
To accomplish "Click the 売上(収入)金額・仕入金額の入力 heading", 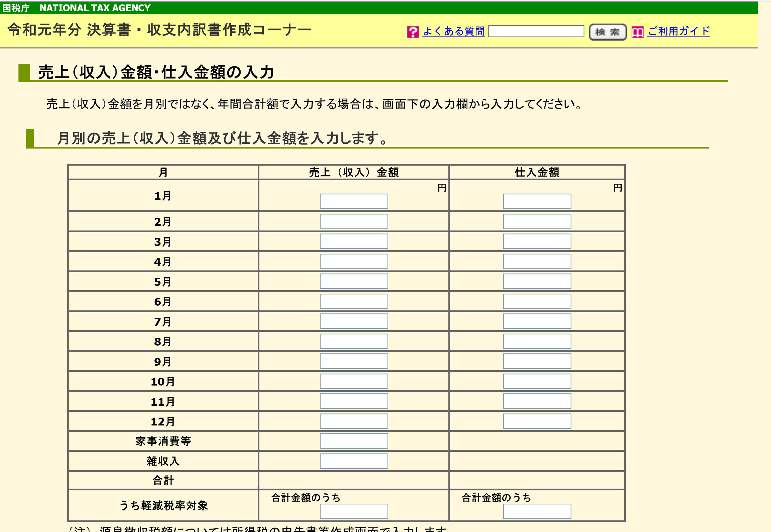I will 156,72.
